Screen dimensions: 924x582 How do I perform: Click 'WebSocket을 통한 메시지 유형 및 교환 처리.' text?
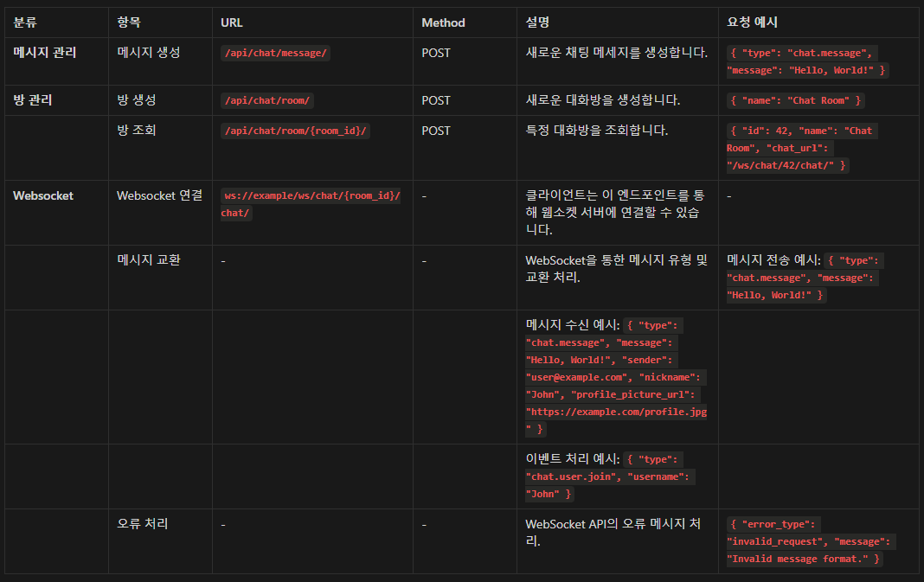point(616,269)
